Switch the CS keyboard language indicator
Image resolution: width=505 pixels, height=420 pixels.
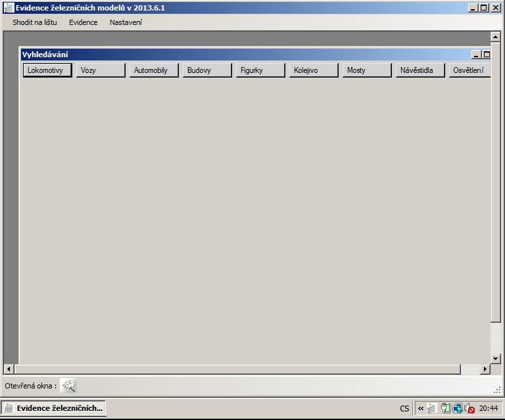[404, 408]
